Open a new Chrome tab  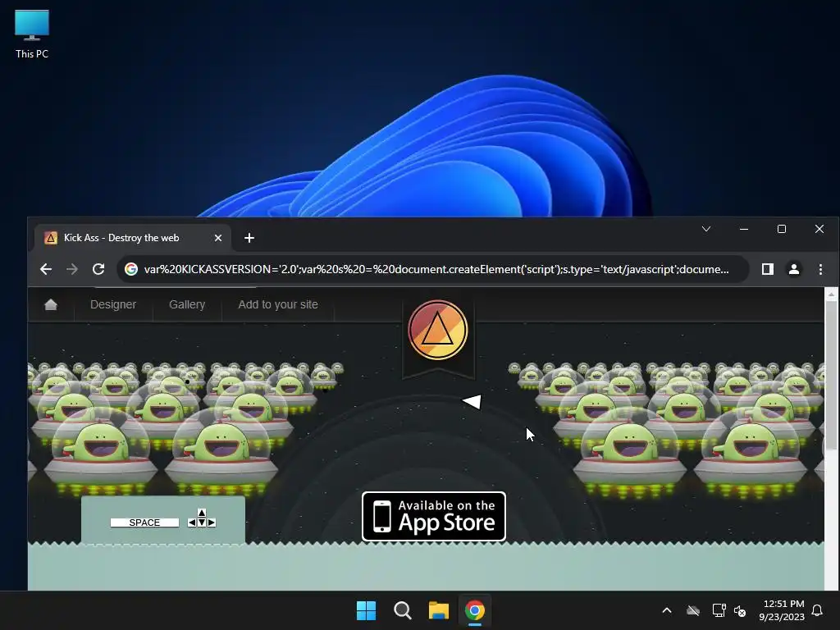pos(249,238)
